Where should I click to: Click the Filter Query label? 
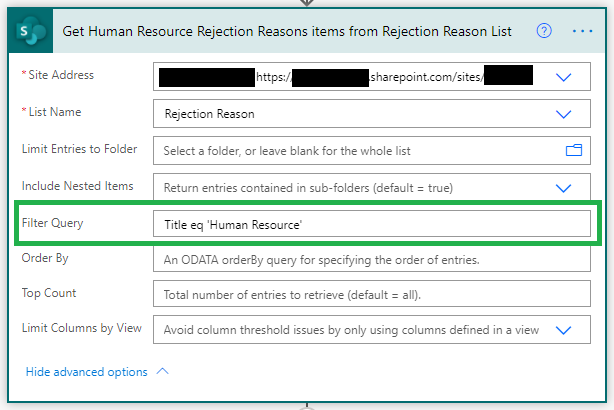point(52,223)
